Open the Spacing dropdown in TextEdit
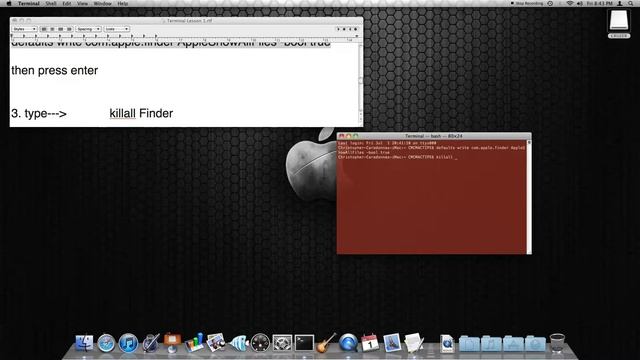 click(x=88, y=29)
